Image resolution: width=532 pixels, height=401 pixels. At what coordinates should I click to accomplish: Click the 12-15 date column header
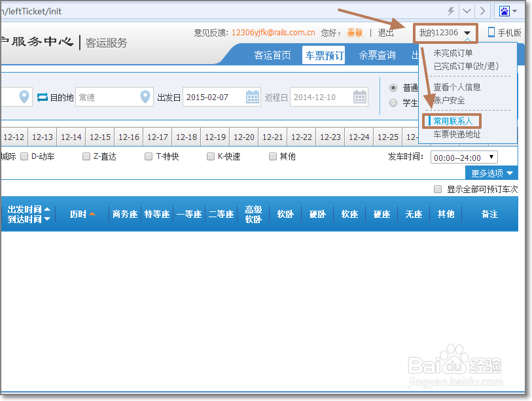click(x=99, y=137)
